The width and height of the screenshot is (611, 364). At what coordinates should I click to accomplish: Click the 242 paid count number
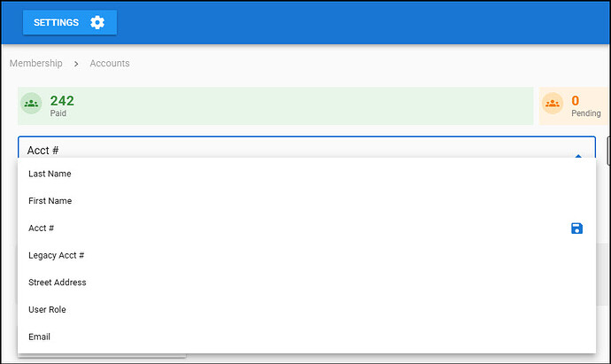click(x=62, y=101)
